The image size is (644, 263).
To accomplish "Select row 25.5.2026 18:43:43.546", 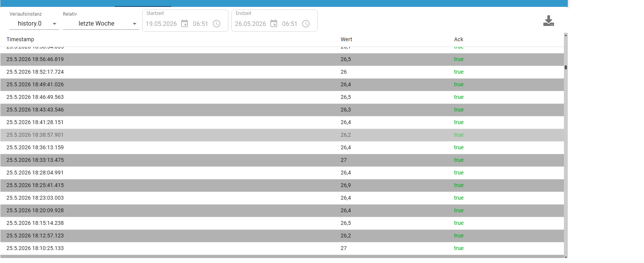I will click(282, 110).
